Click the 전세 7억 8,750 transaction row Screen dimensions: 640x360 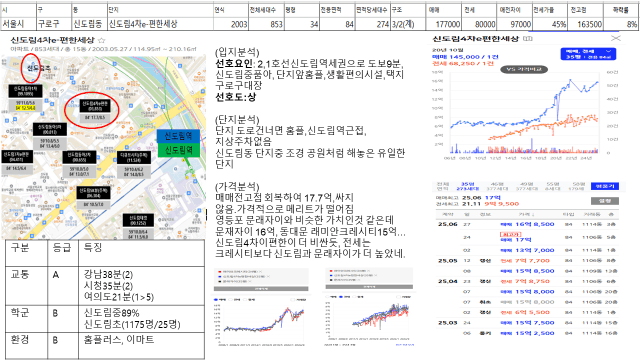tap(527, 281)
